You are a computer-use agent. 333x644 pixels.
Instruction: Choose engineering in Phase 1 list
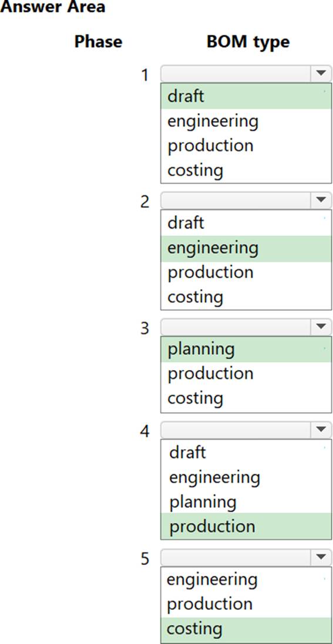[246, 121]
